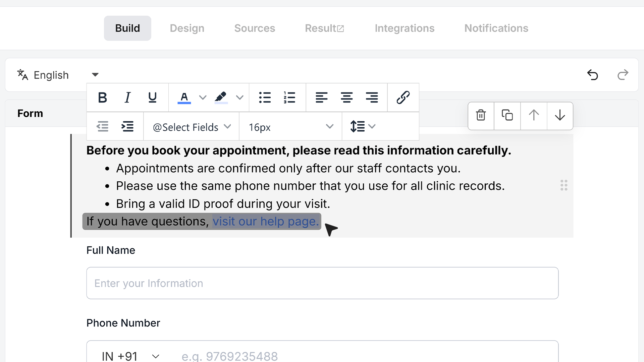Click the 'If you have questions,' text
The width and height of the screenshot is (644, 362).
148,221
